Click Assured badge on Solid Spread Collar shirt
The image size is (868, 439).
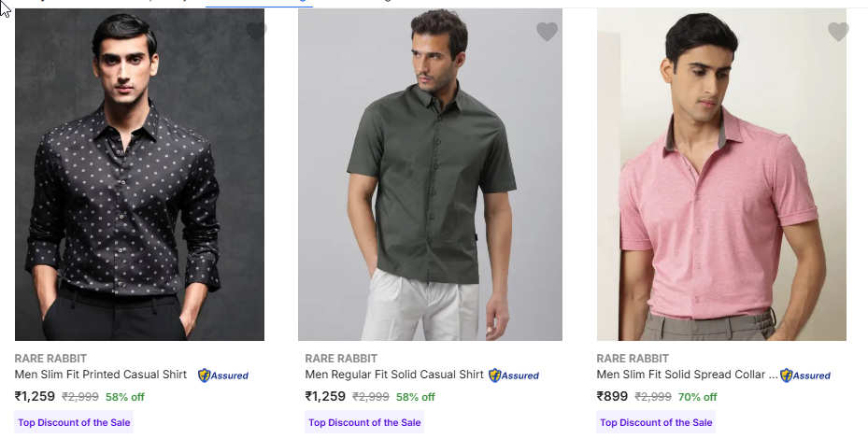(x=805, y=375)
